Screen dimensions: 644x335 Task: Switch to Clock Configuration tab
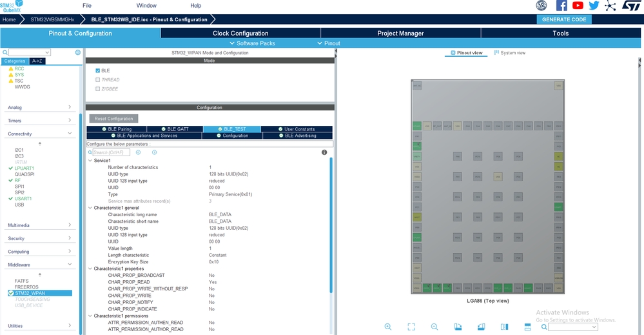pos(240,34)
